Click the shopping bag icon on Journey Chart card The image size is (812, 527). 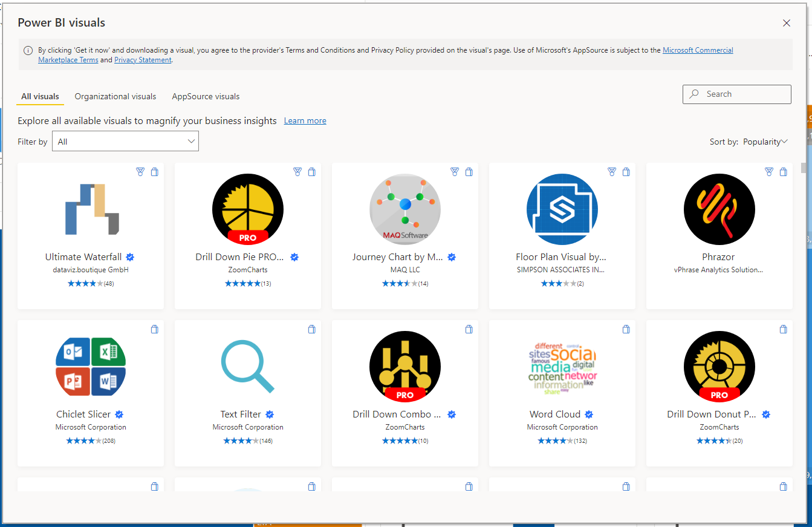[469, 172]
